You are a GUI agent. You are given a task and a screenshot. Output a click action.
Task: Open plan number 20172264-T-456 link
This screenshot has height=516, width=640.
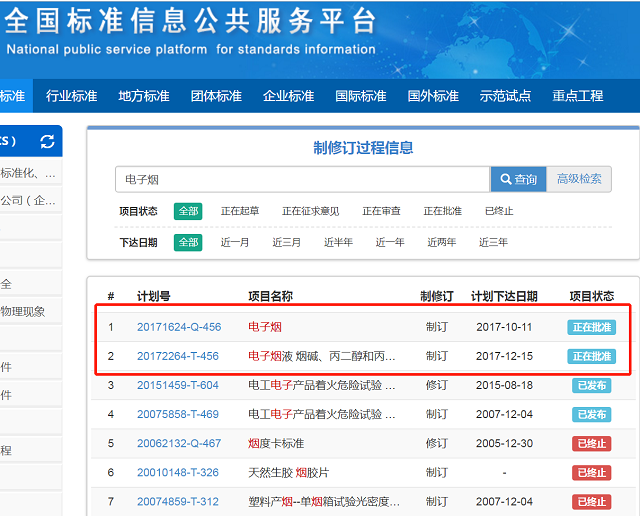(x=179, y=356)
